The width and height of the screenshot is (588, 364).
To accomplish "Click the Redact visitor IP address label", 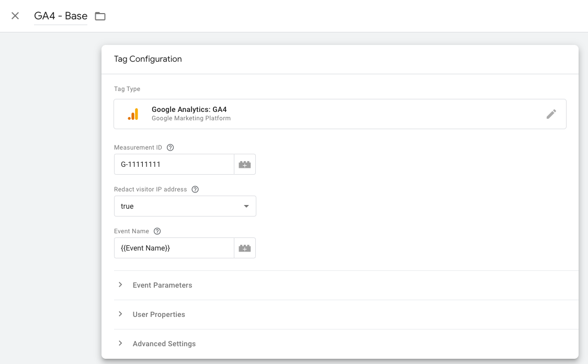I will tap(150, 189).
